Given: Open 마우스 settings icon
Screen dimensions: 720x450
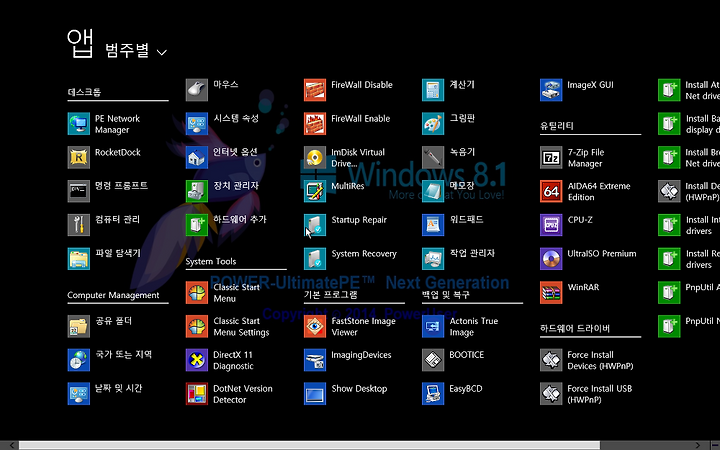Looking at the screenshot, I should tap(197, 90).
